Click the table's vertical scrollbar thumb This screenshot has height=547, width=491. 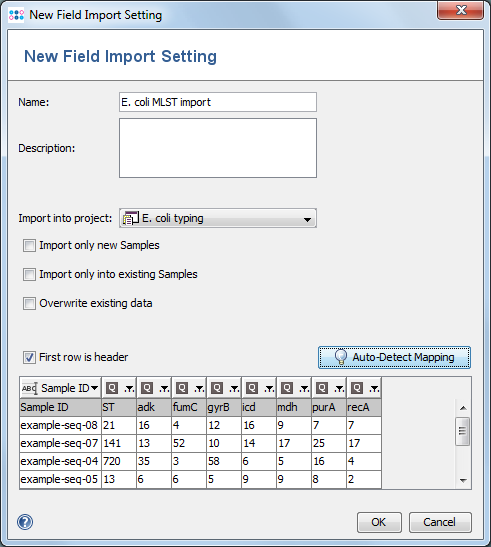[463, 431]
